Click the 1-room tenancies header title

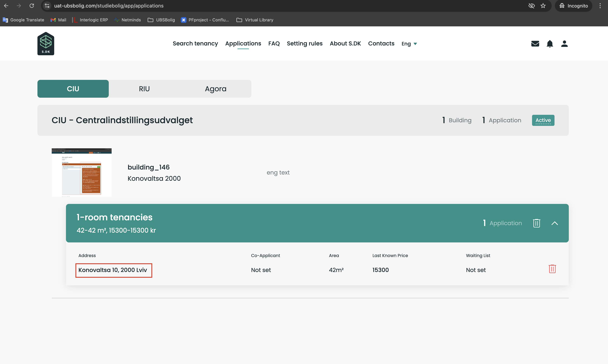pos(114,217)
